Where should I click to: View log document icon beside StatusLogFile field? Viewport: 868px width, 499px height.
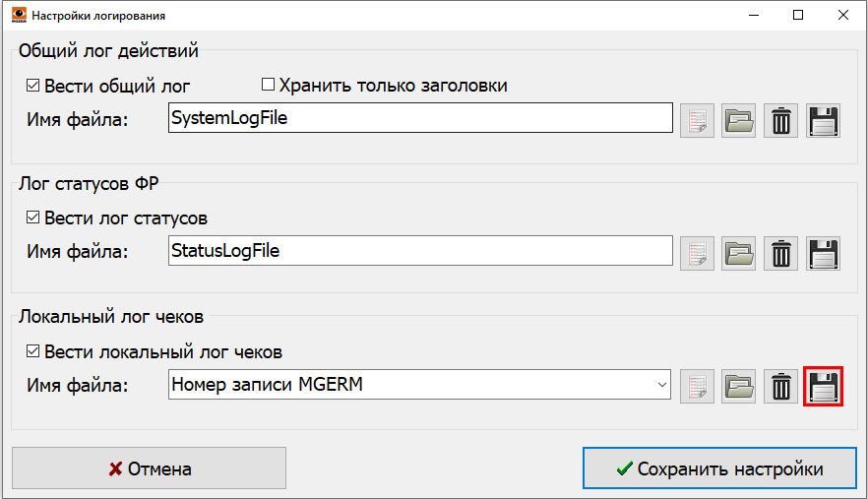click(x=697, y=253)
